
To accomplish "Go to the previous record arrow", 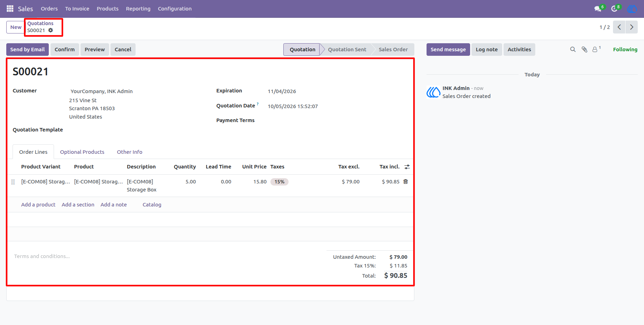I will (x=619, y=27).
